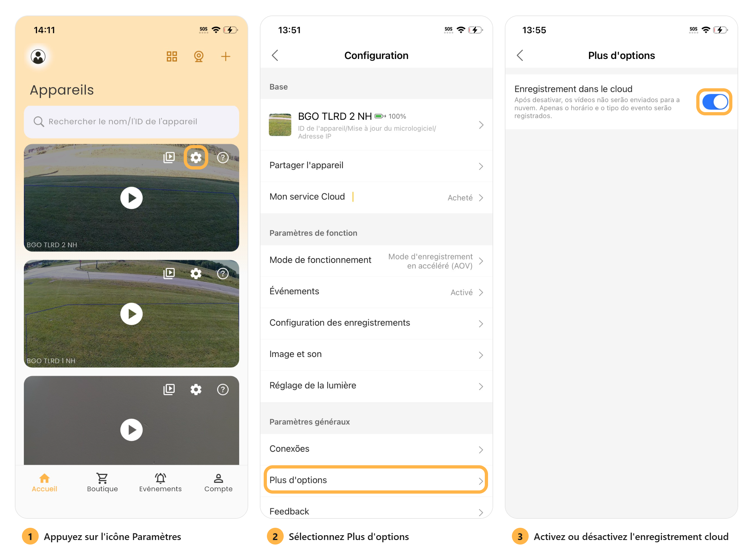Switch to Evénements tab
This screenshot has height=560, width=753.
coord(160,483)
